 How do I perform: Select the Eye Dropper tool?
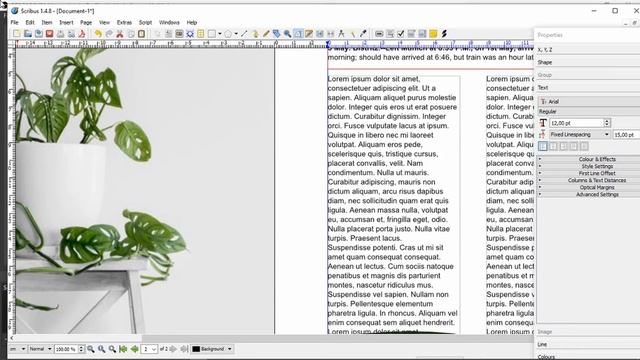pyautogui.click(x=363, y=33)
